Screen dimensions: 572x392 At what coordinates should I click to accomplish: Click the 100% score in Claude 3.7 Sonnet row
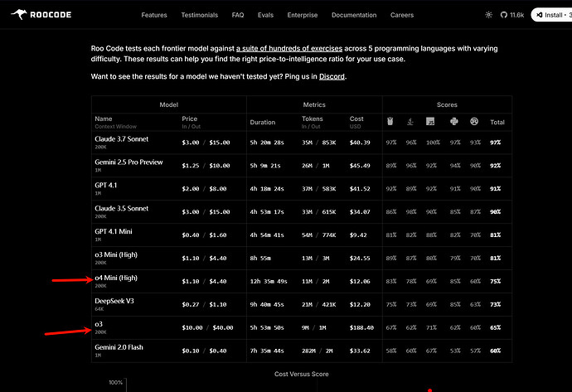click(x=433, y=143)
